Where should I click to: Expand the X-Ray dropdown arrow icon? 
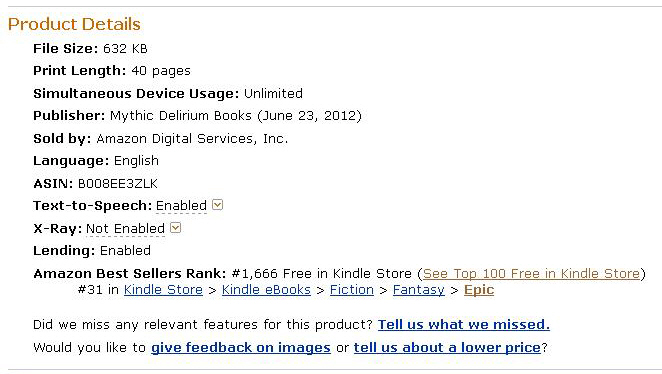tap(176, 228)
